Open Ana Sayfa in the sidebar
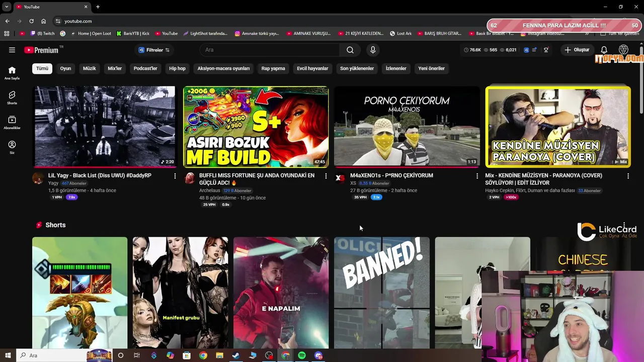 [12, 73]
